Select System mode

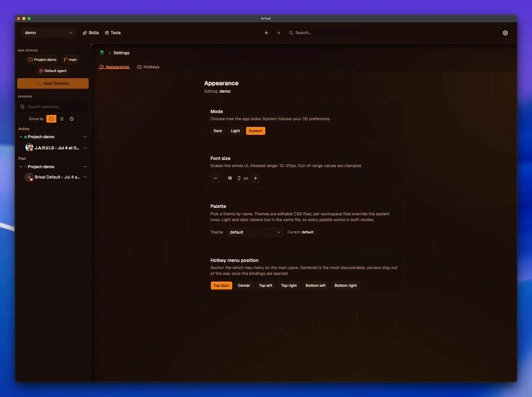point(256,131)
